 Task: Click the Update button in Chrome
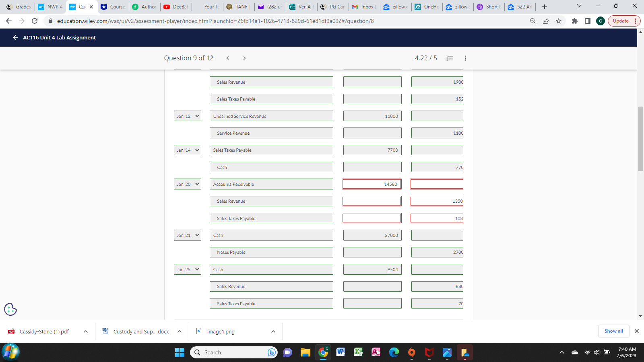tap(620, 21)
